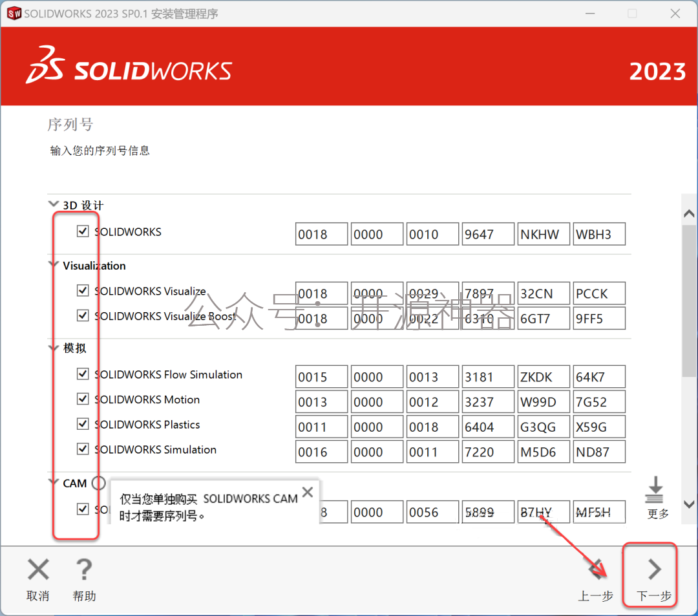Click Motion serial field 0013

321,401
